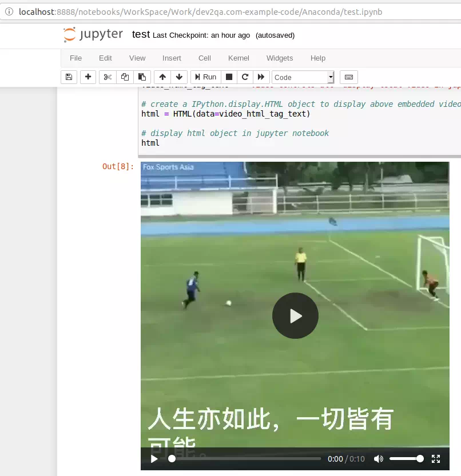This screenshot has height=476, width=461.
Task: Rename notebook by clicking title test
Action: [x=141, y=34]
